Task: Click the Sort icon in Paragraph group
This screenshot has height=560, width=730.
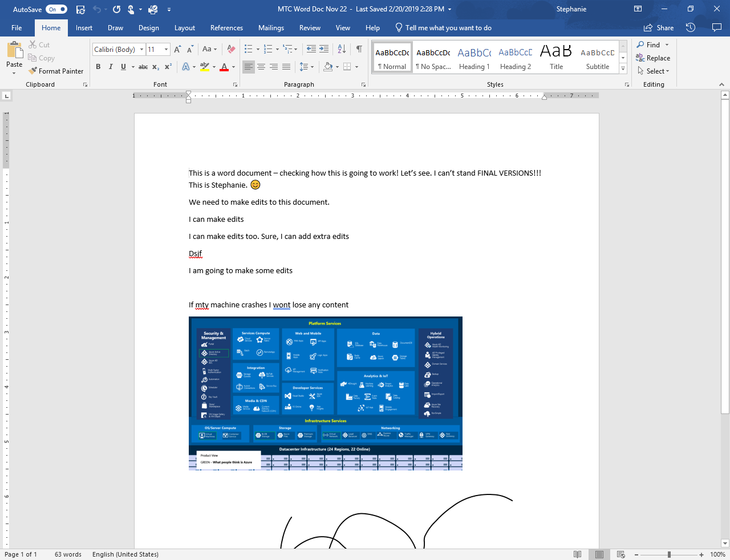Action: coord(343,49)
